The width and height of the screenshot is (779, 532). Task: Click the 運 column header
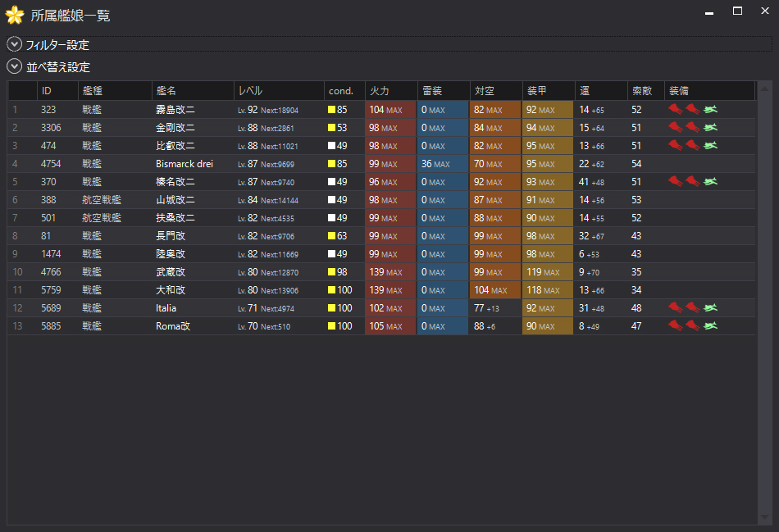pyautogui.click(x=601, y=91)
